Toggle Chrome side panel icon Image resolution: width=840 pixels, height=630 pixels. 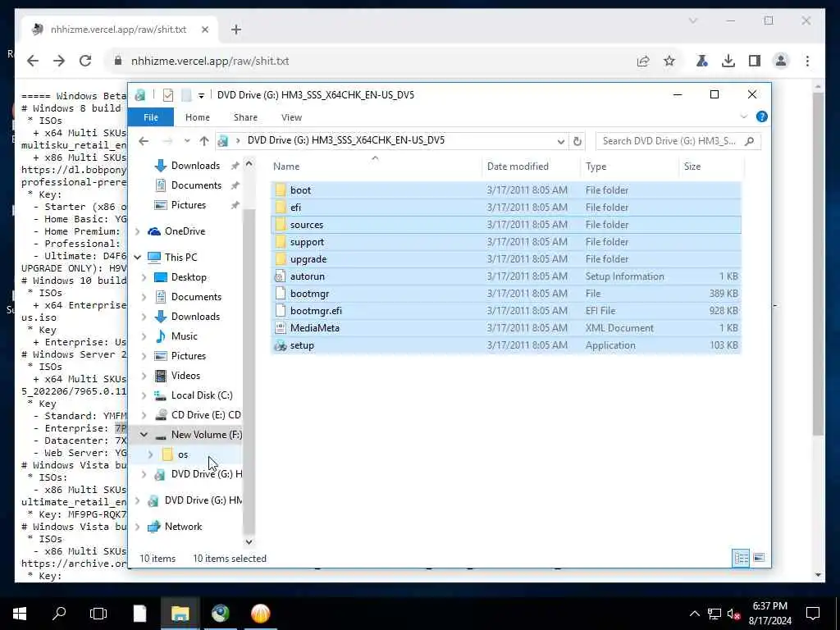(755, 61)
